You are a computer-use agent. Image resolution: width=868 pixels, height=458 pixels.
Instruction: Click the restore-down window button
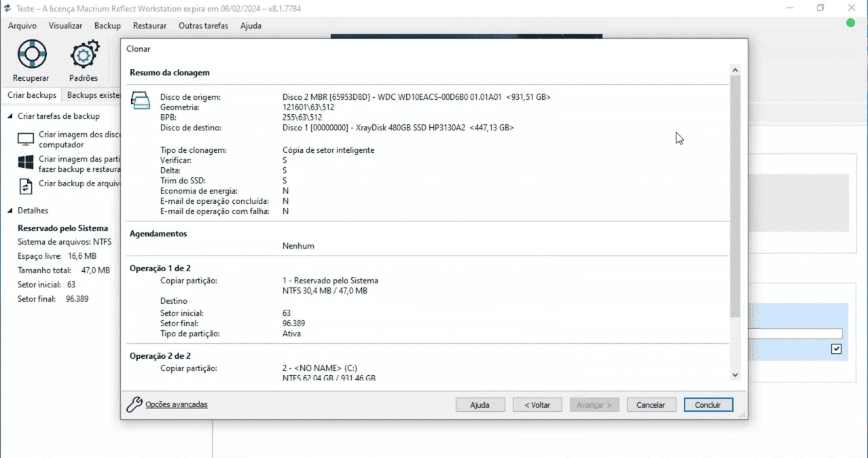click(x=820, y=7)
